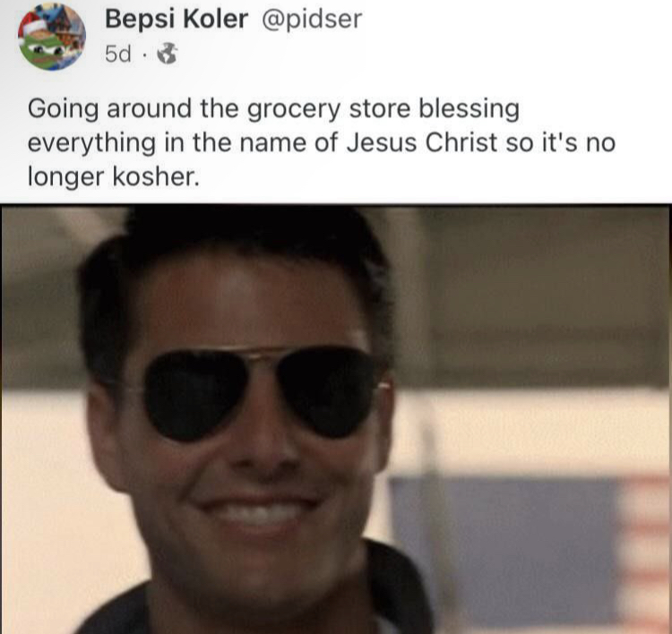Open the Bepsi Koler profile name
The image size is (672, 634).
pyautogui.click(x=177, y=19)
